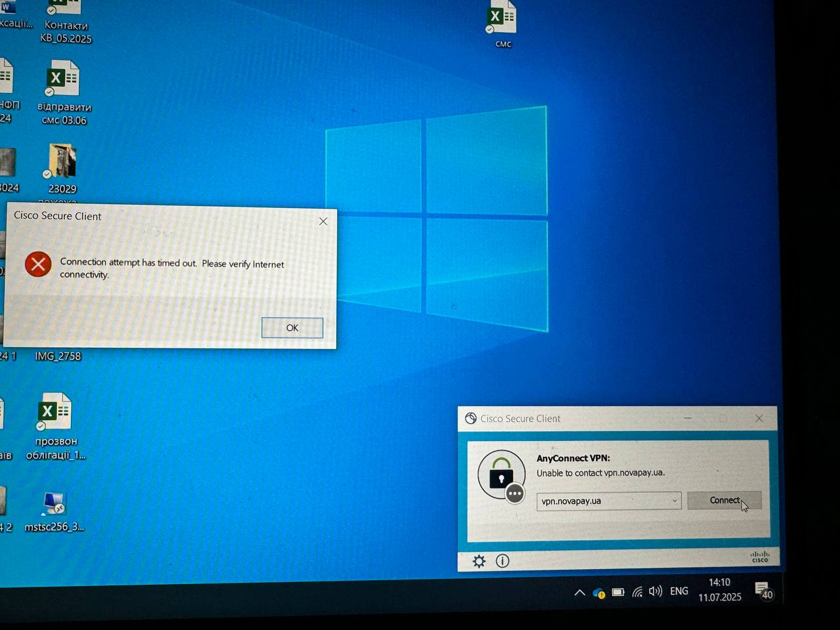Click the "Unable to contact vpn.novapay.ua." status text
Image resolution: width=840 pixels, height=630 pixels.
coord(600,472)
